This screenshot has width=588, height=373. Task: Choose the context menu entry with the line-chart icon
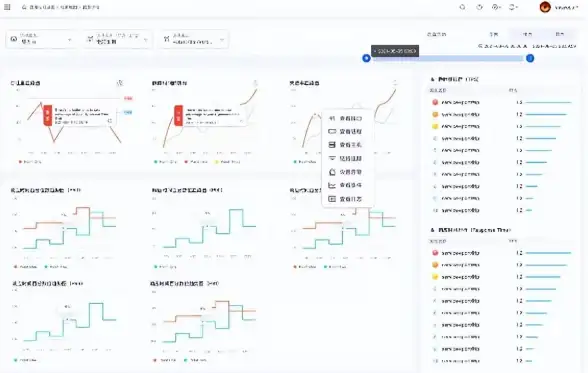[348, 185]
